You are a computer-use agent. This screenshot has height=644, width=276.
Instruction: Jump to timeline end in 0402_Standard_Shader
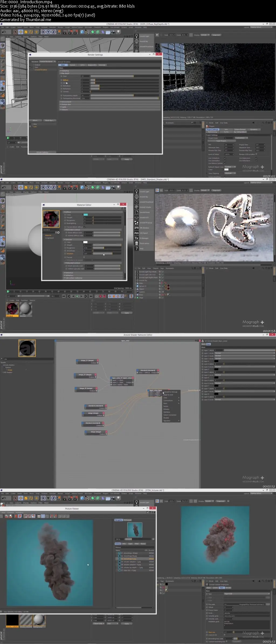[91, 296]
